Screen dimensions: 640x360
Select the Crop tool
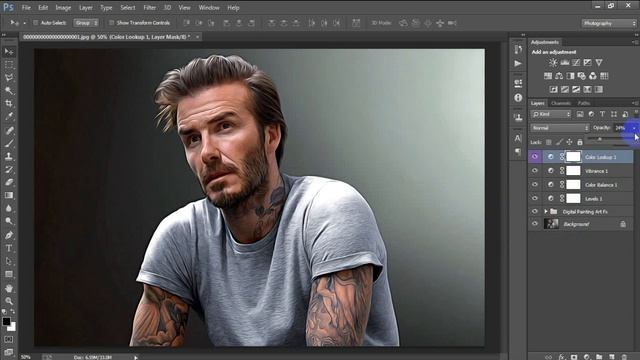point(9,104)
